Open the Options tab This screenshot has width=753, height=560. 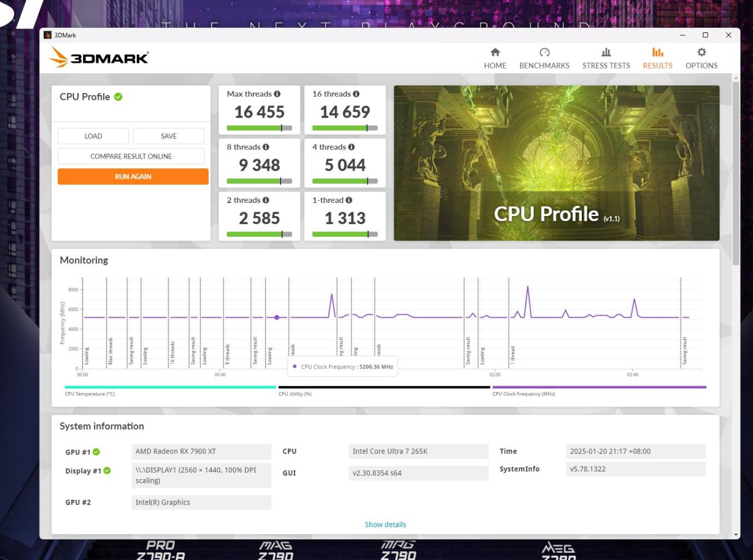[702, 58]
